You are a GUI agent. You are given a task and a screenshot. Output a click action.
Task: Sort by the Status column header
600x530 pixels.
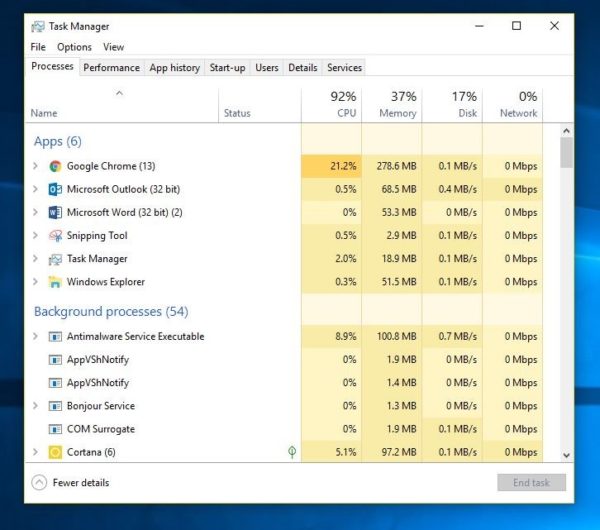click(260, 105)
